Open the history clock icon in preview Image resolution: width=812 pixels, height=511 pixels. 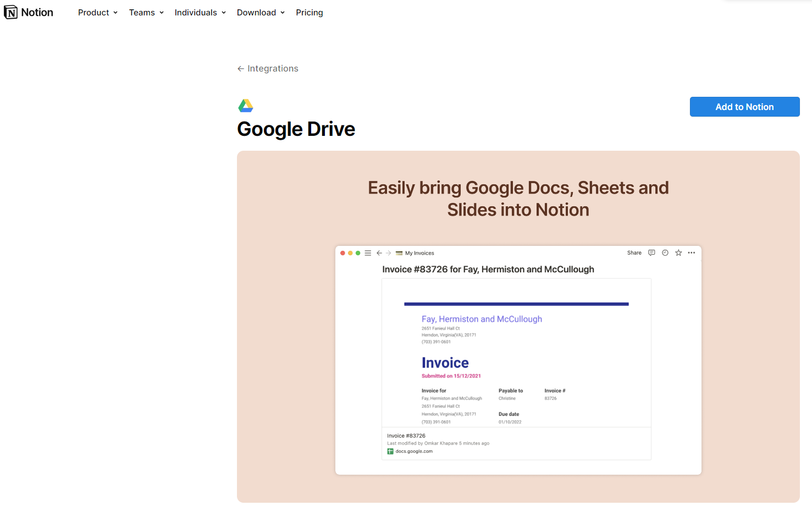(x=665, y=253)
